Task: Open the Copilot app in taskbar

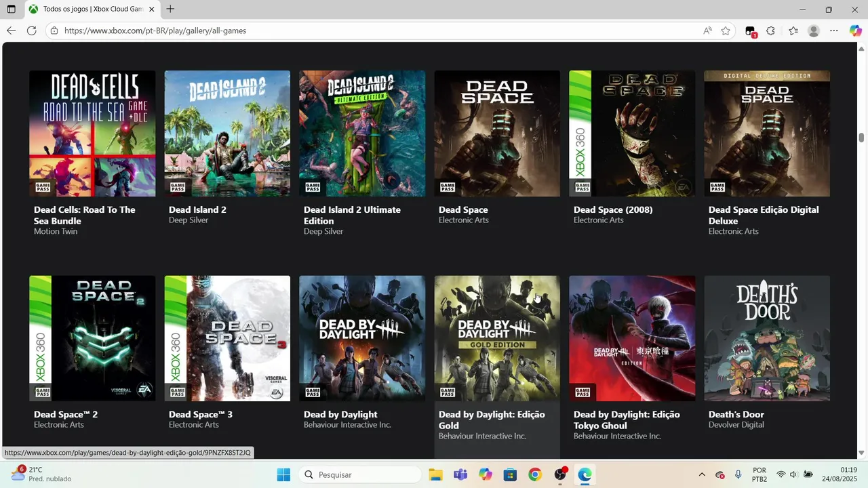Action: pos(486,474)
